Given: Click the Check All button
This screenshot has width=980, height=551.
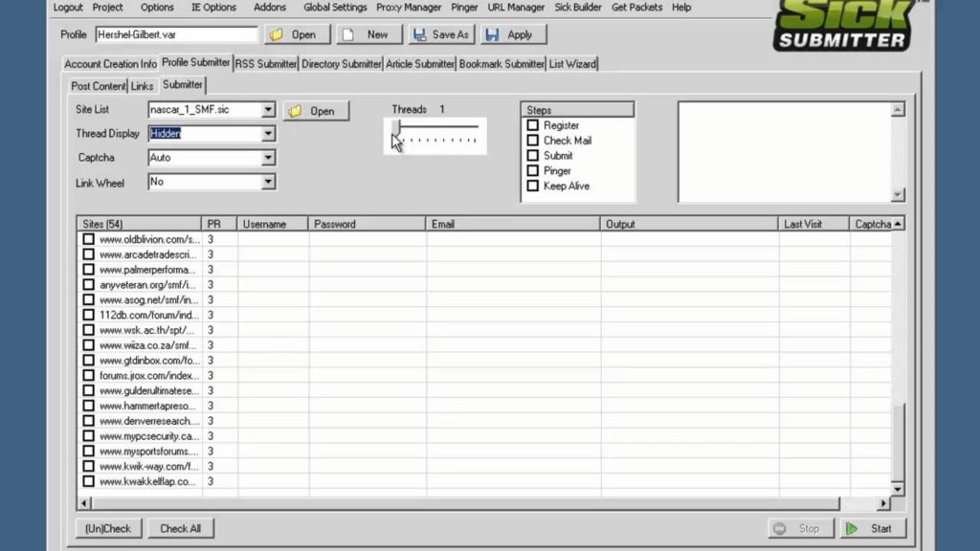Looking at the screenshot, I should 181,528.
